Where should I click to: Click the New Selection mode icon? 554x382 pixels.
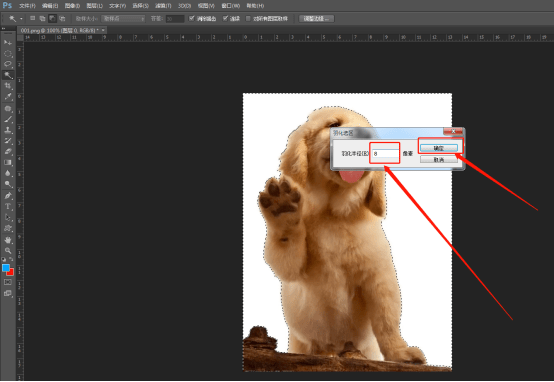(x=33, y=18)
